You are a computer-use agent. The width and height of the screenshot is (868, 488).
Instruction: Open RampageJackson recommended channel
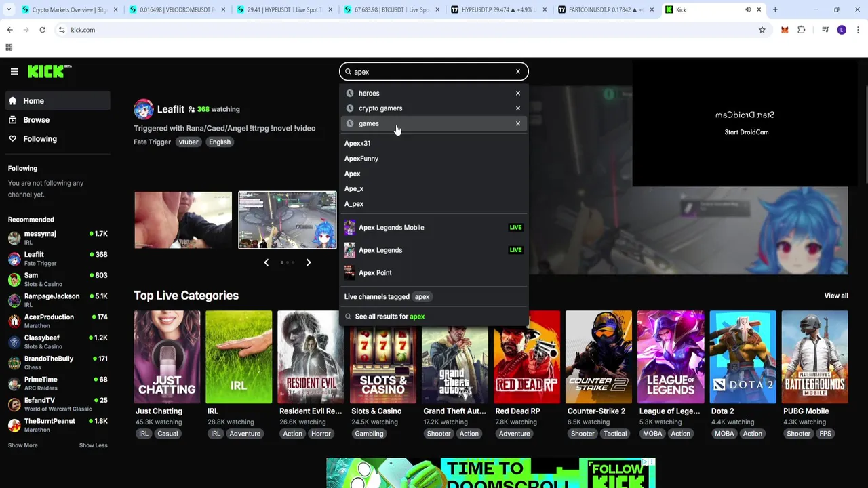[57, 300]
